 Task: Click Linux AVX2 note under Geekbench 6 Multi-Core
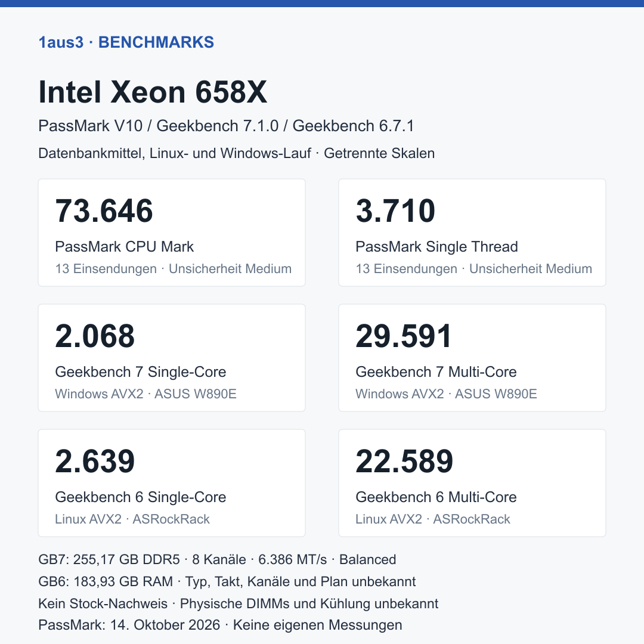click(433, 519)
